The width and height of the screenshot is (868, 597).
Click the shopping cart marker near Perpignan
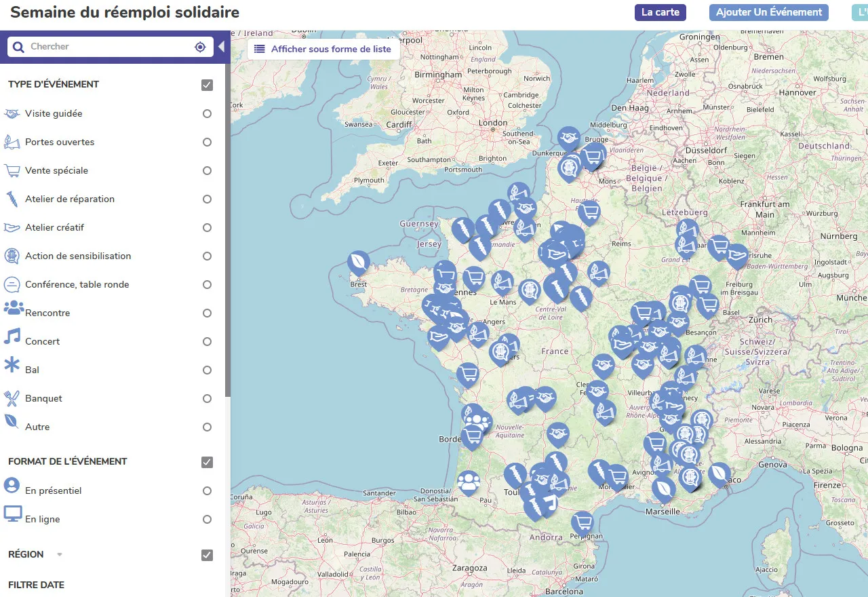pyautogui.click(x=582, y=522)
